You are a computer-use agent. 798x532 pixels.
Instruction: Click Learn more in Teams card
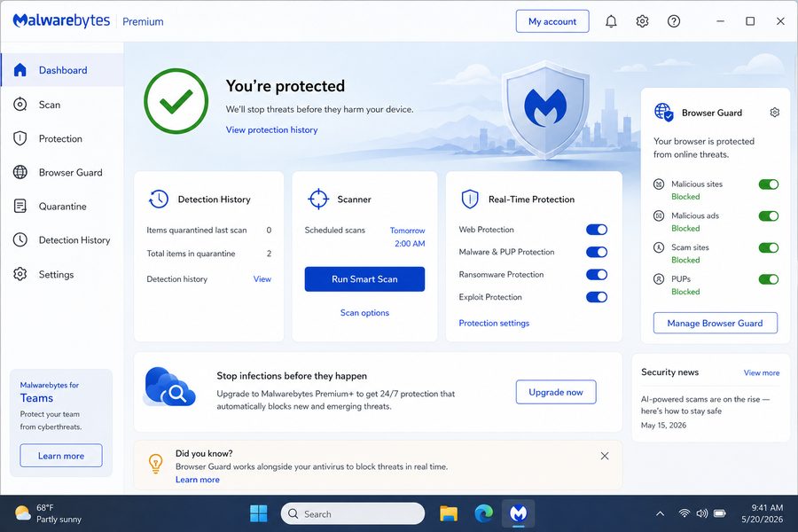tap(61, 456)
